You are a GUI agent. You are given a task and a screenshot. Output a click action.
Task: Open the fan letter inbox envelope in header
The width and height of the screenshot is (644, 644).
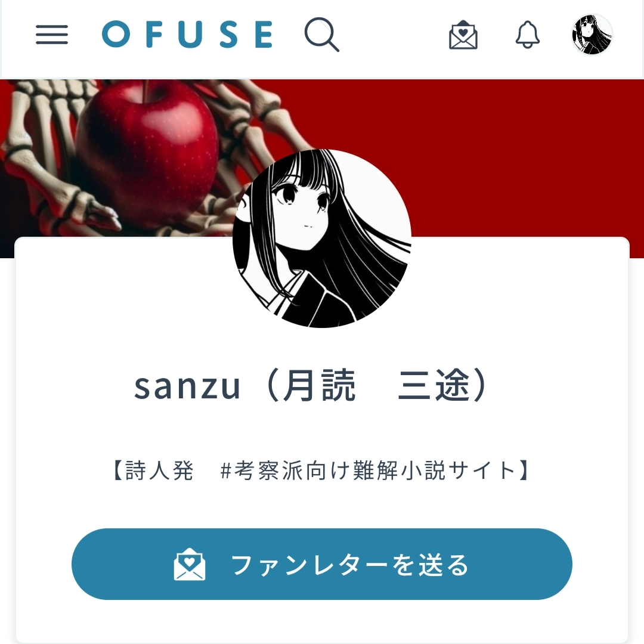463,35
